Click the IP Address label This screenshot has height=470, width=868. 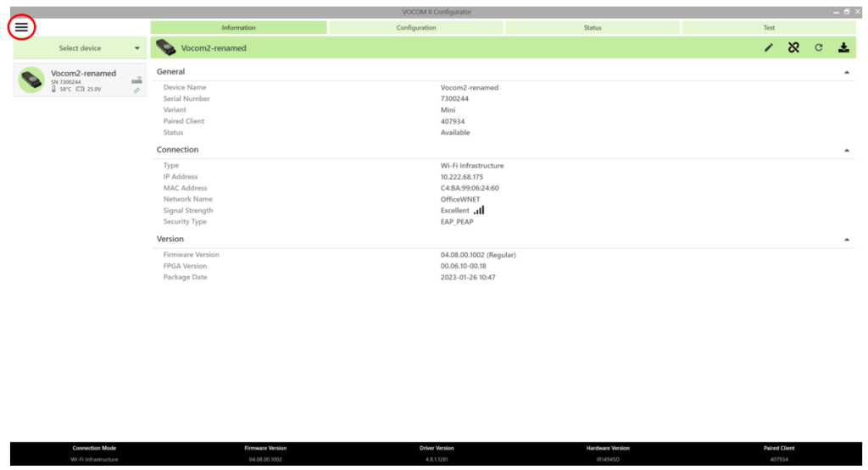(x=180, y=177)
